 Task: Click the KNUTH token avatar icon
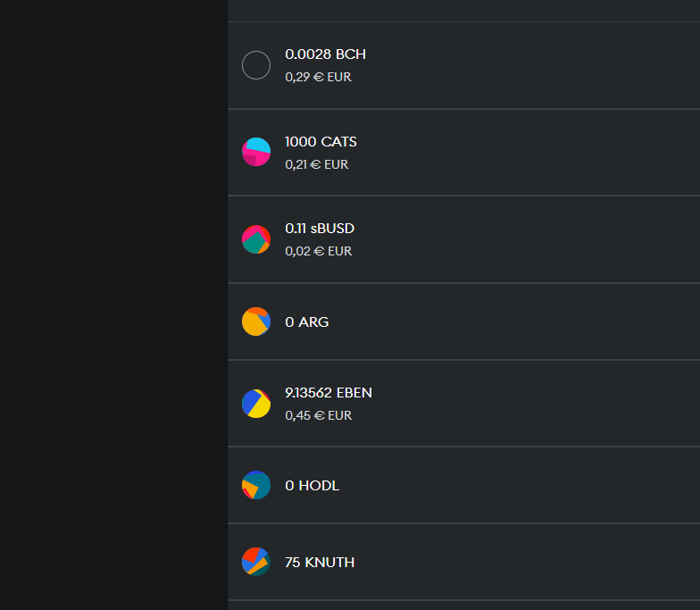coord(255,562)
